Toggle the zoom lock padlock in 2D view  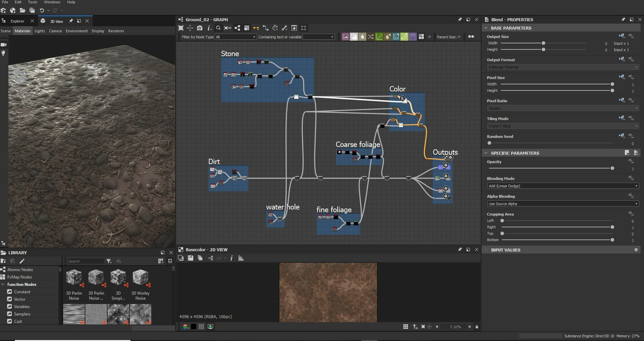pos(477,327)
